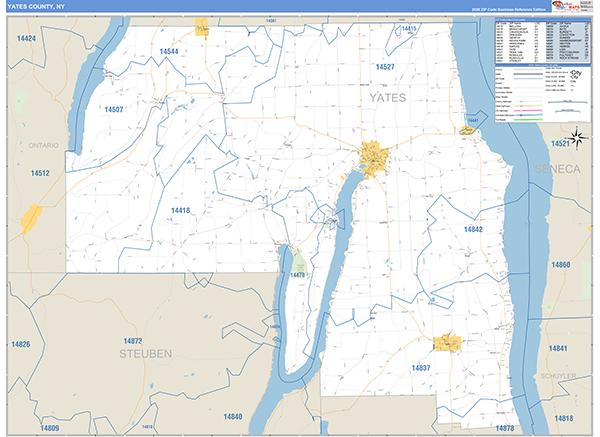This screenshot has width=600, height=437.
Task: Click ZIP code label 14840
Action: pyautogui.click(x=233, y=416)
